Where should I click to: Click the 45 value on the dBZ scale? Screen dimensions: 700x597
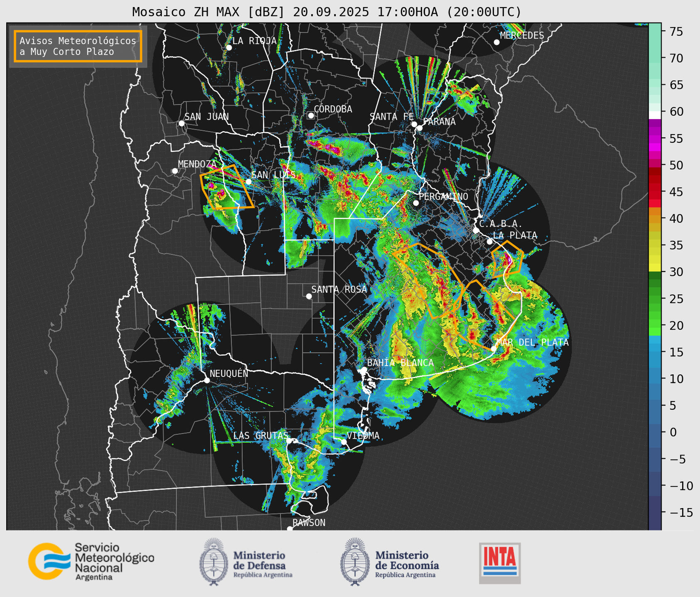676,192
